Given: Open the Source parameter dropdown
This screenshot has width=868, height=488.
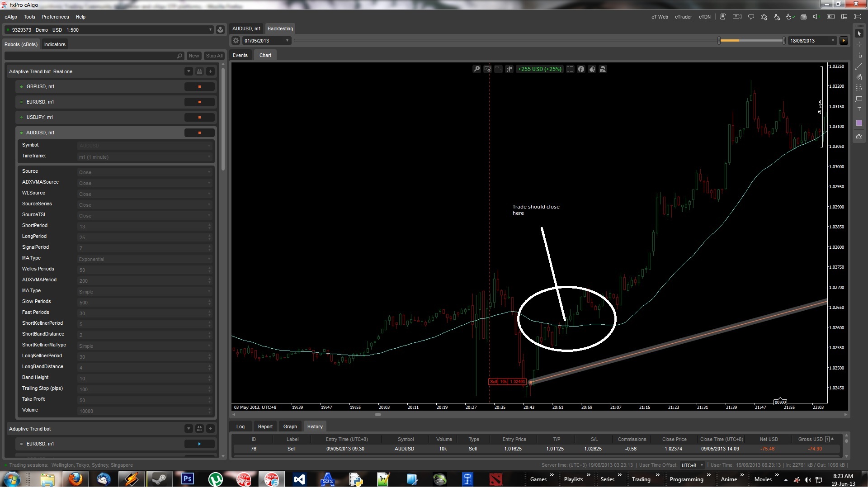Looking at the screenshot, I should 145,172.
